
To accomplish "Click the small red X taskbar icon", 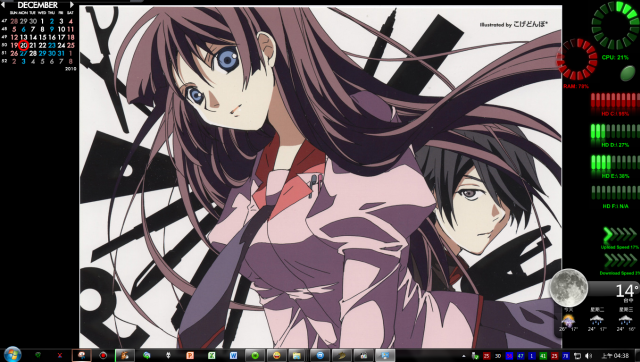I will (x=60, y=355).
